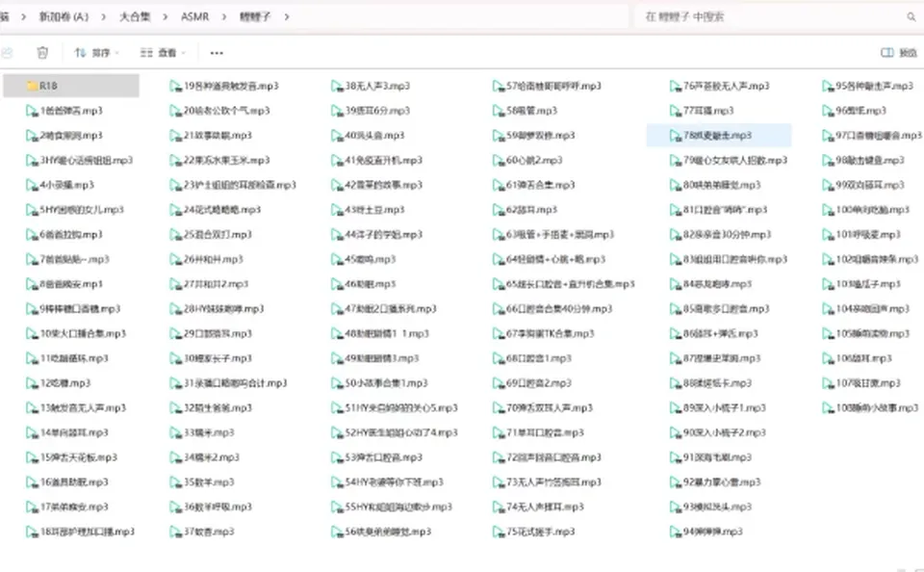Open the three-dot more options menu
This screenshot has width=924, height=572.
click(x=217, y=53)
